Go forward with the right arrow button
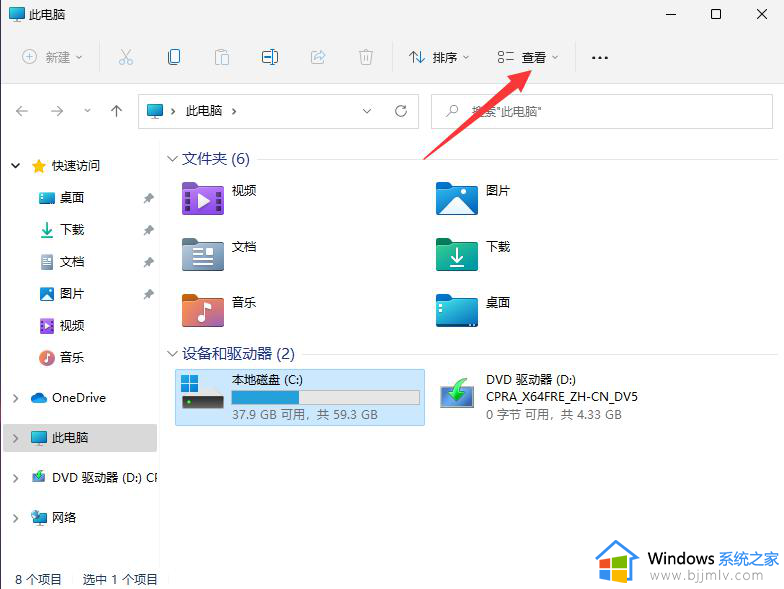Screen dimensions: 784x589 coord(57,111)
